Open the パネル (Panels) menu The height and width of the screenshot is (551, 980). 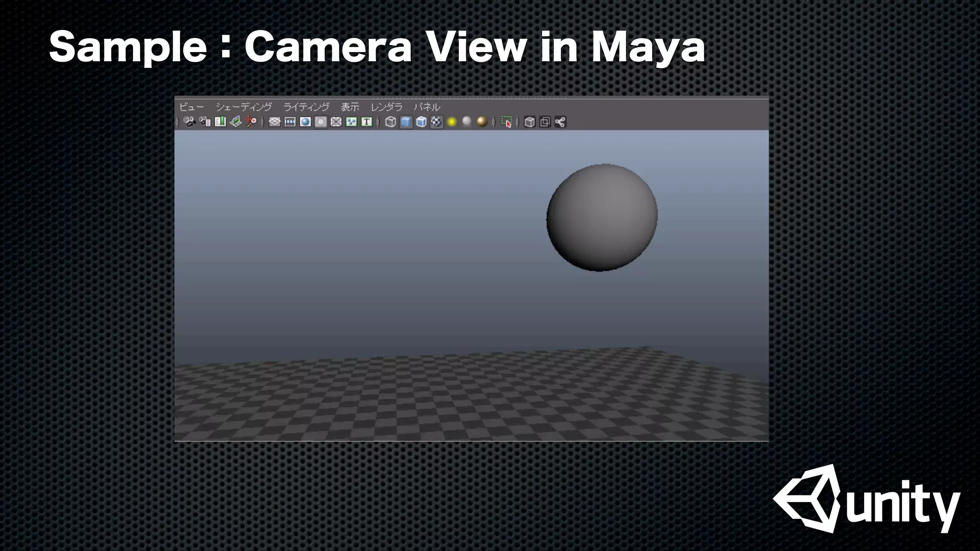point(427,107)
